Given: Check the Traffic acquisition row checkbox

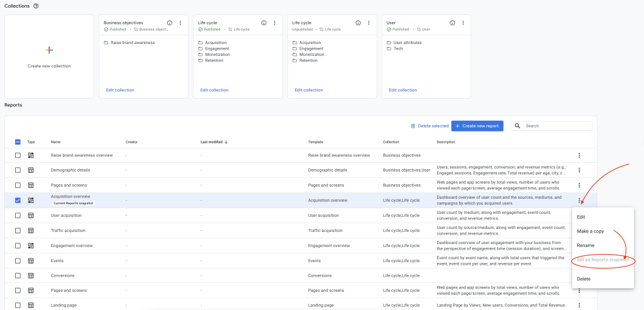Looking at the screenshot, I should (x=18, y=231).
